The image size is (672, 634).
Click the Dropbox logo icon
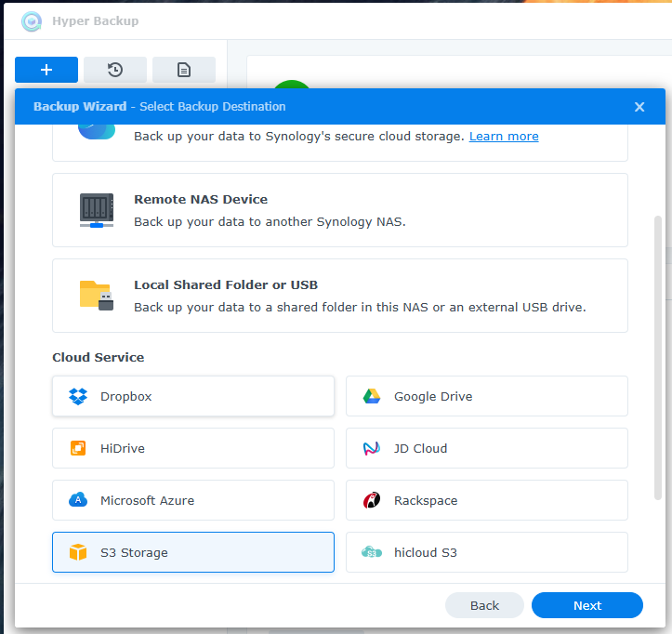78,396
